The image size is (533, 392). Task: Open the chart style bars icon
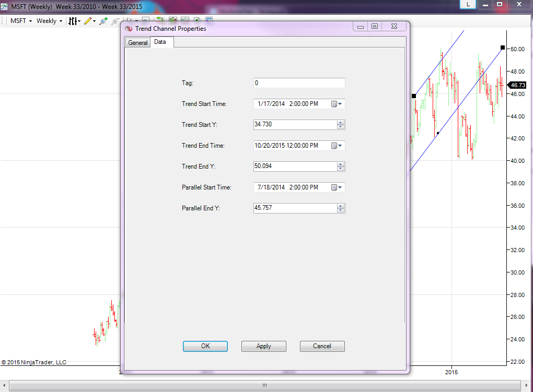73,21
